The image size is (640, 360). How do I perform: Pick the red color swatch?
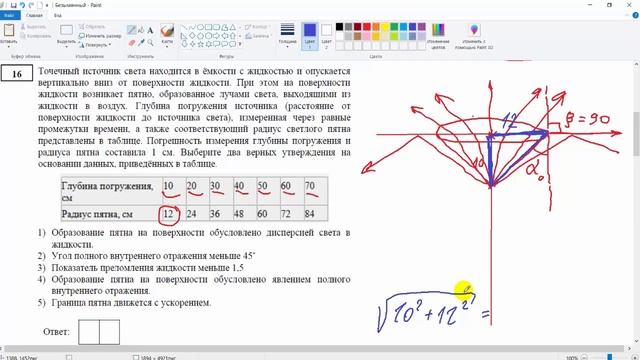point(367,27)
